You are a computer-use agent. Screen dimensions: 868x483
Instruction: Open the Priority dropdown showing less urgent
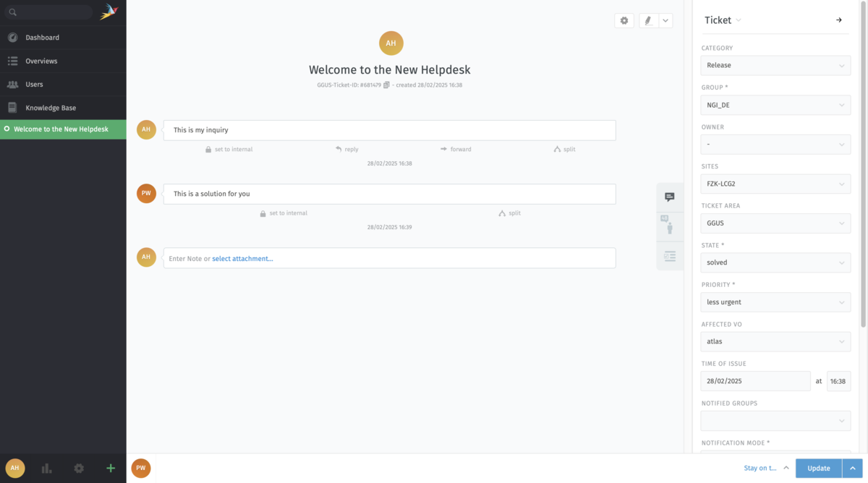[775, 302]
